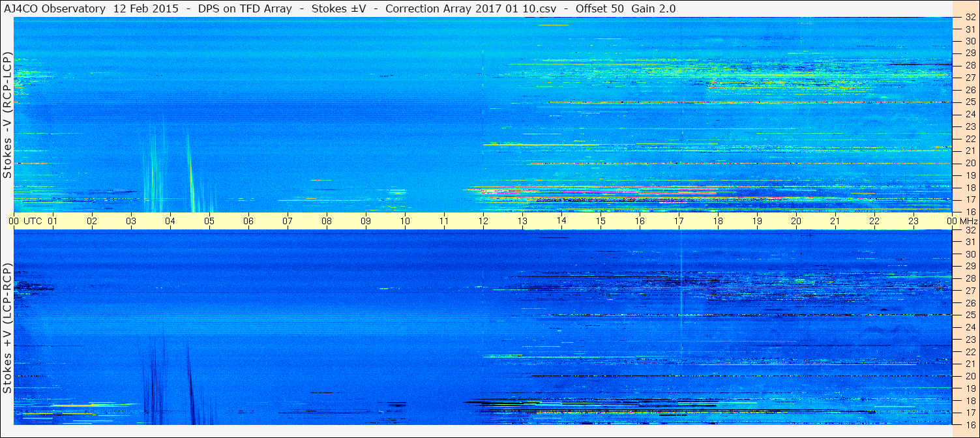The width and height of the screenshot is (980, 438).
Task: Select the 11 hour marker
Action: [x=444, y=221]
